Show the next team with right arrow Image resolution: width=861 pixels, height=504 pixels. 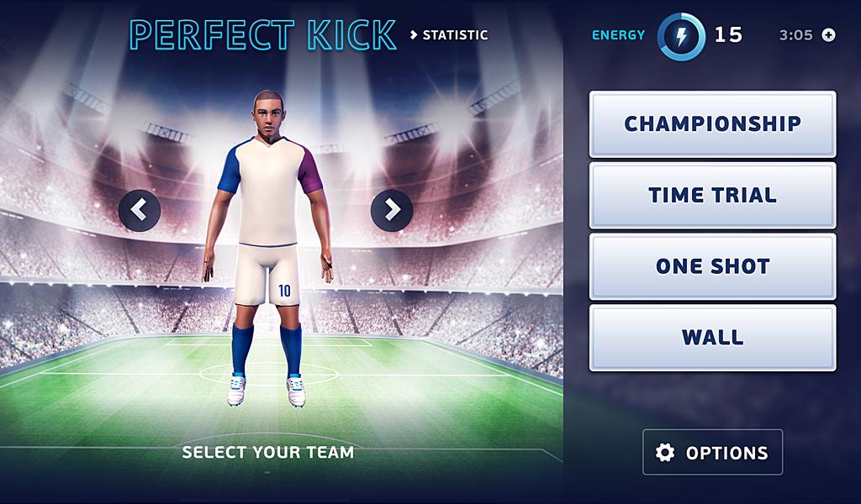pos(392,211)
